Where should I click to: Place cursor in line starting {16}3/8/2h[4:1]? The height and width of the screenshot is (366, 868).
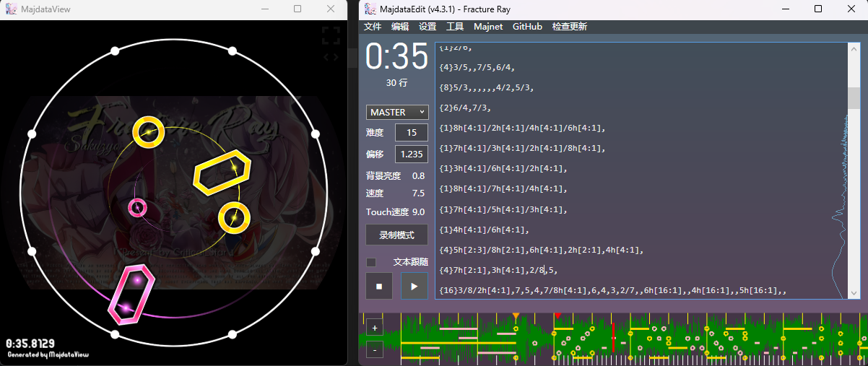tap(612, 290)
